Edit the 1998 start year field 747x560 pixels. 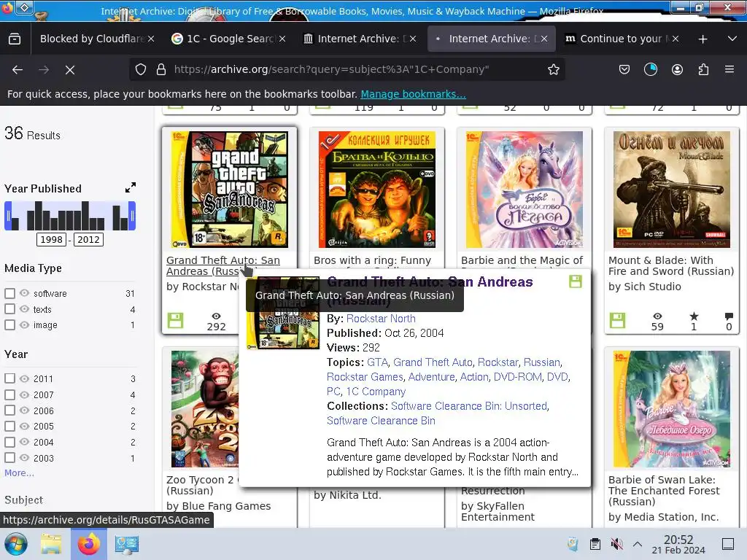click(x=52, y=239)
